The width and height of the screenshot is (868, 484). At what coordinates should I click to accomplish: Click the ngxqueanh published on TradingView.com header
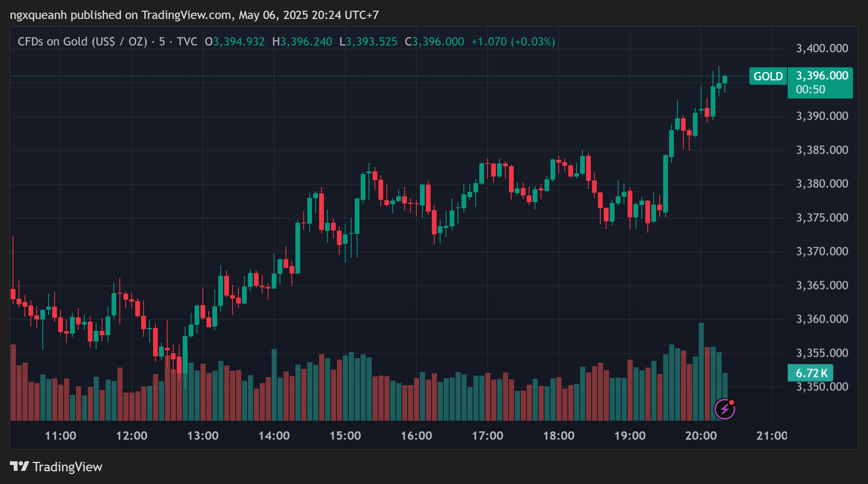click(194, 15)
